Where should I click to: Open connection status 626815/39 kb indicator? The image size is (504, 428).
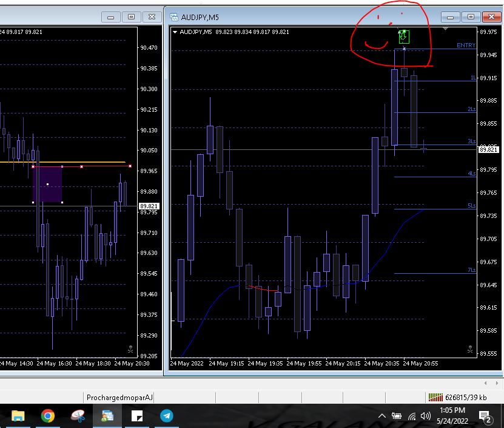[458, 398]
